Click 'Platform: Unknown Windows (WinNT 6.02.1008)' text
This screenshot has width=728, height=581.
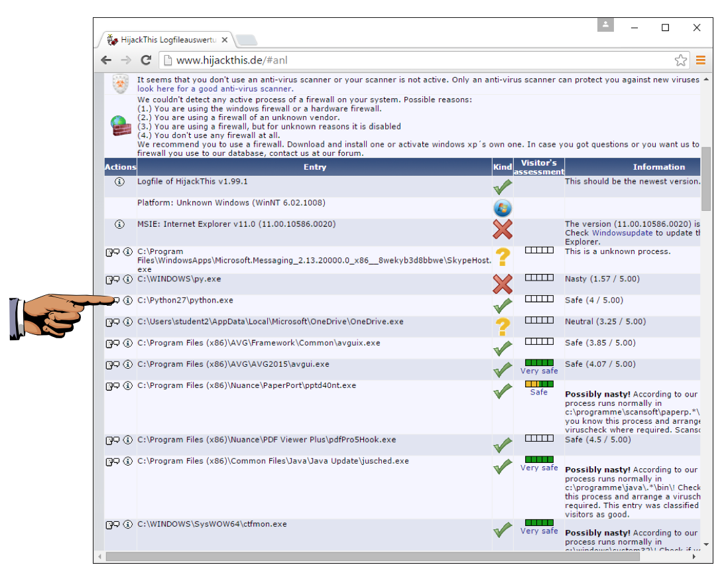(231, 203)
